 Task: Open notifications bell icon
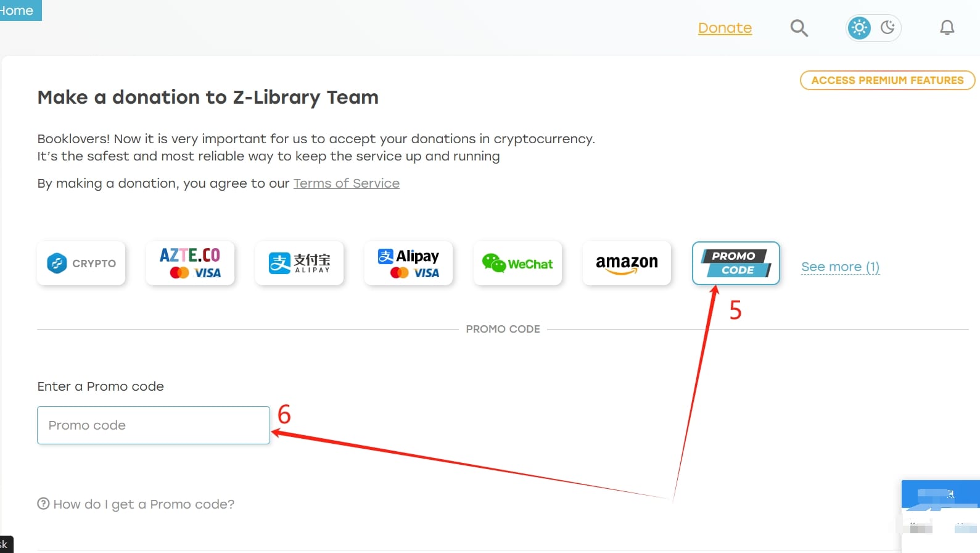947,28
